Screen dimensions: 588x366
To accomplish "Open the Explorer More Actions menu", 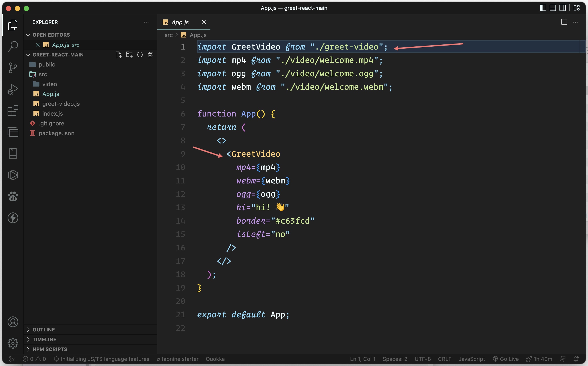I will [146, 22].
